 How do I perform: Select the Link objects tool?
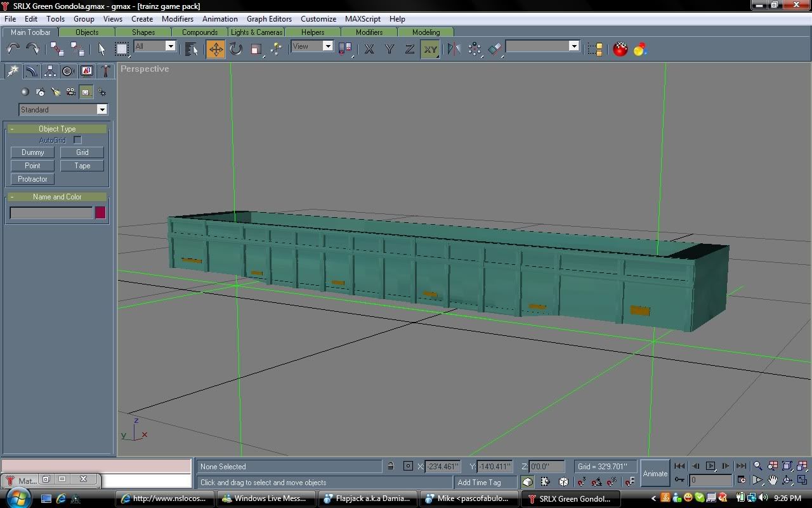click(x=57, y=49)
